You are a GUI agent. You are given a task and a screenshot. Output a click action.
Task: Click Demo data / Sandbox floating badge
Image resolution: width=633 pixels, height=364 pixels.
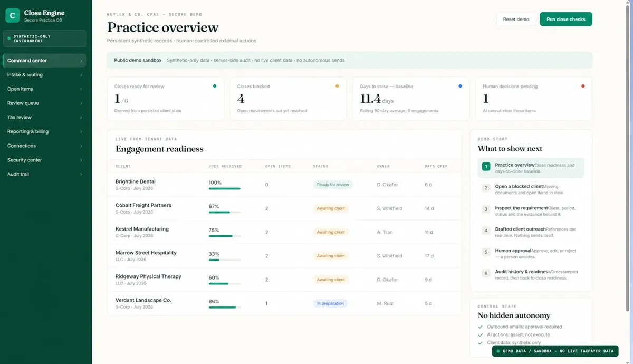click(x=555, y=351)
